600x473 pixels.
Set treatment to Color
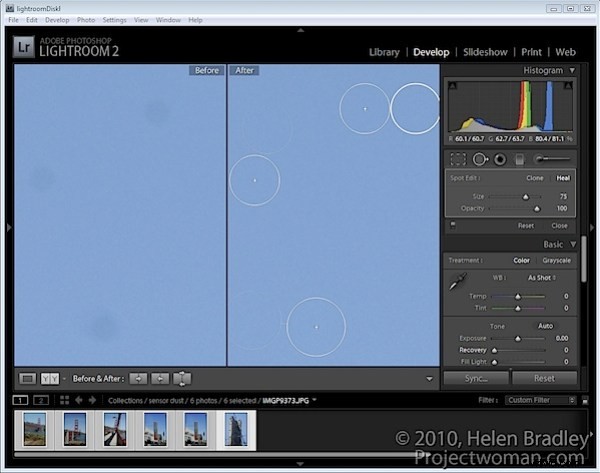(521, 260)
